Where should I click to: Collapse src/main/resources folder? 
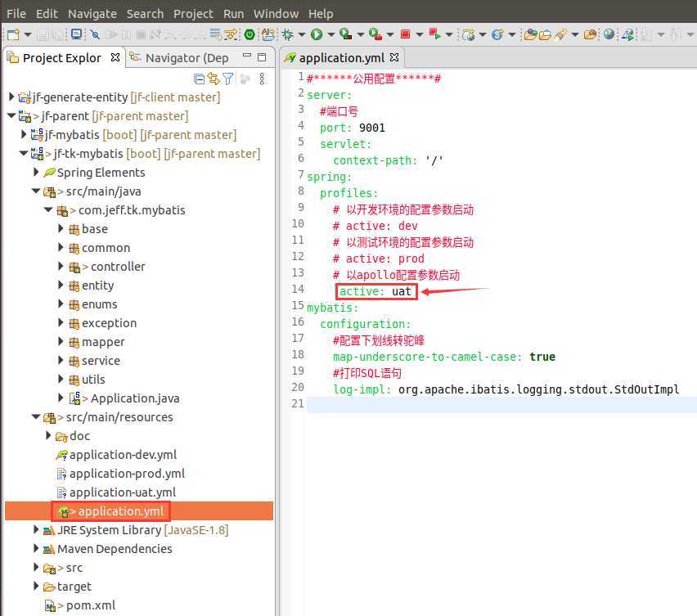click(37, 417)
